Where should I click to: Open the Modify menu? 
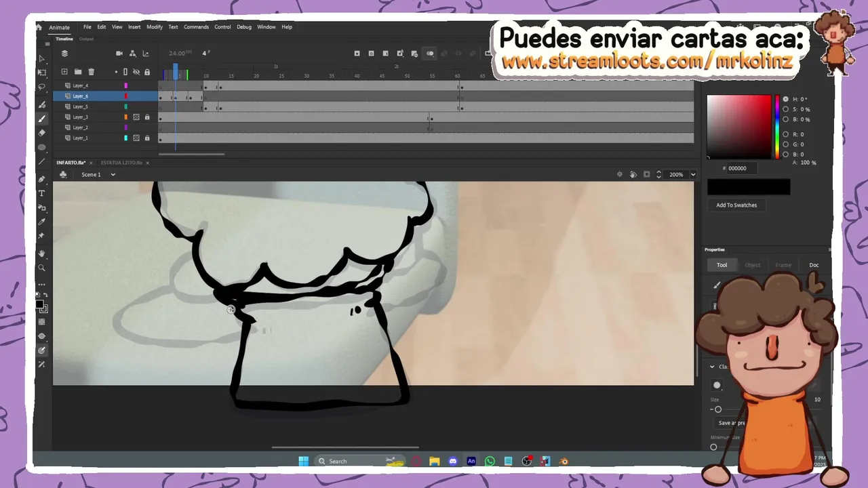(x=155, y=27)
